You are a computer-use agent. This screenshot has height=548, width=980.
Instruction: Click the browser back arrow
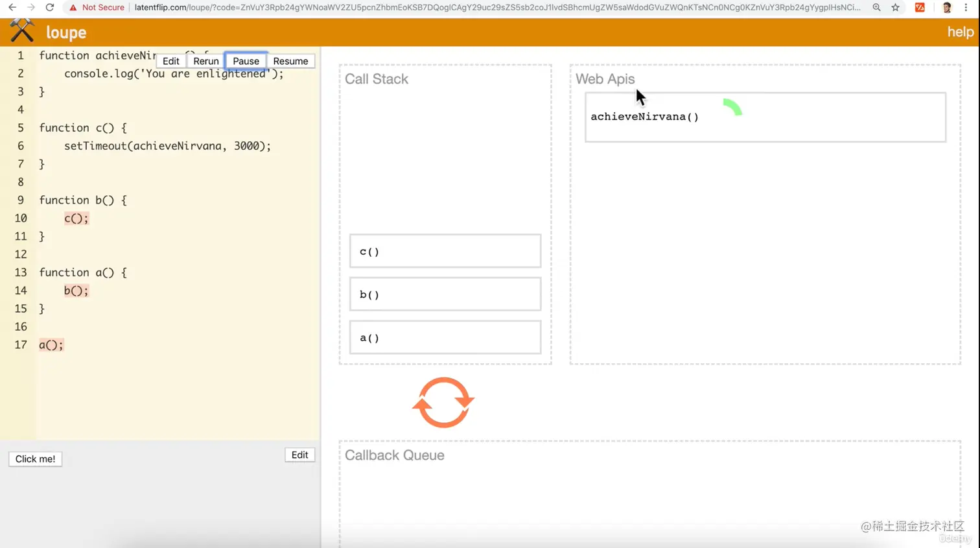[x=12, y=7]
